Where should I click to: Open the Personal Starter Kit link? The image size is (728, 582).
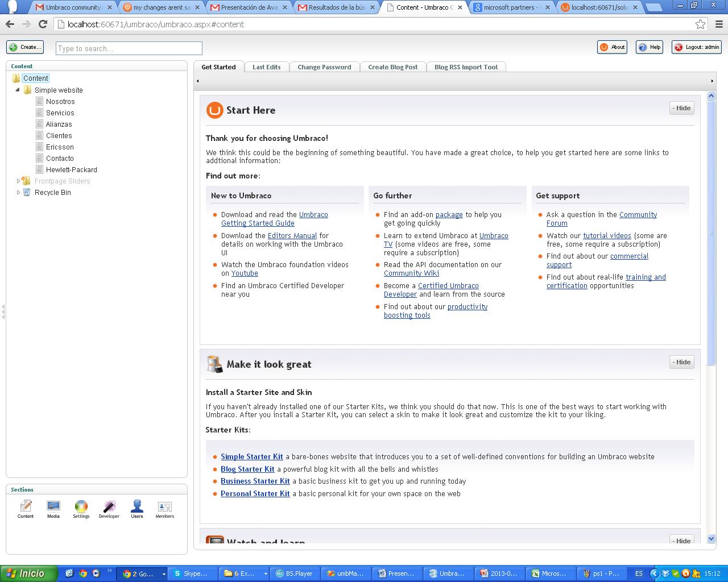click(x=255, y=493)
